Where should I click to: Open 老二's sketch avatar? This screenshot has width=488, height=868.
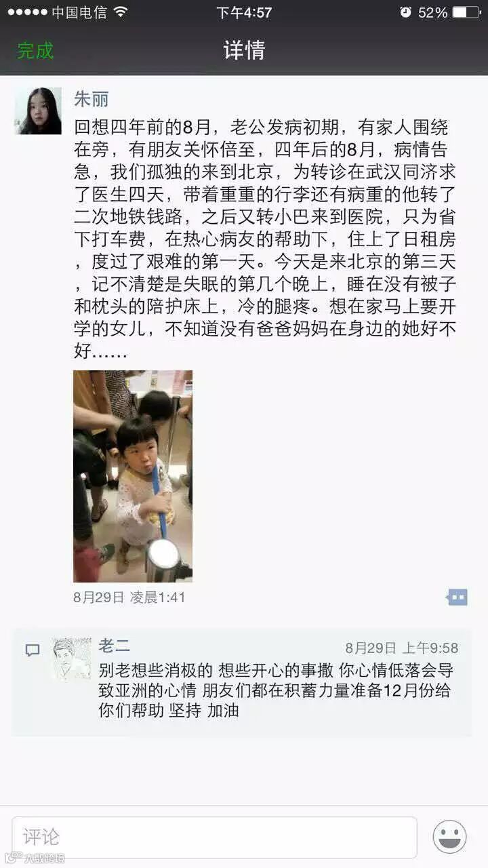[x=72, y=658]
